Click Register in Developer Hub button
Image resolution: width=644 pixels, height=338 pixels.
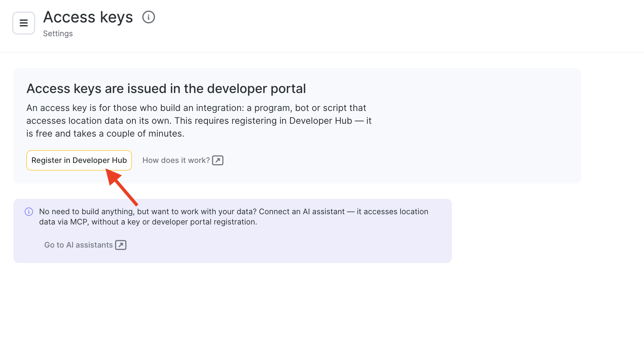[x=79, y=160]
